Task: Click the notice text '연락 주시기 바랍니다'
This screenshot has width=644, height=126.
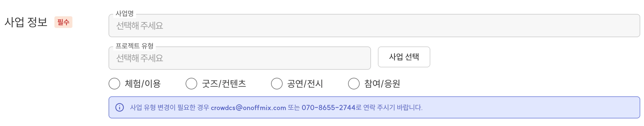Action: 392,108
